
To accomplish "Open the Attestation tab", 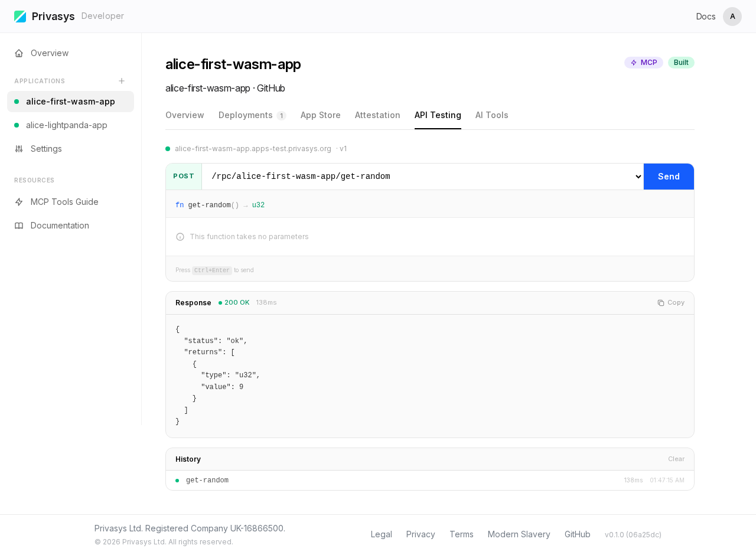I will pos(377,115).
